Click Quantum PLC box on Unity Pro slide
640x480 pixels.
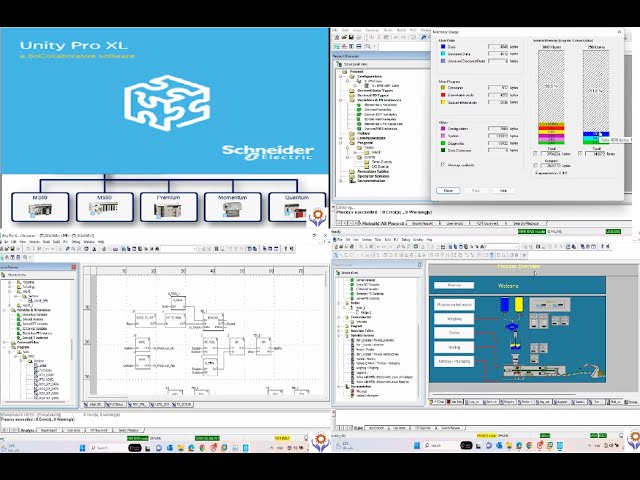(x=297, y=207)
